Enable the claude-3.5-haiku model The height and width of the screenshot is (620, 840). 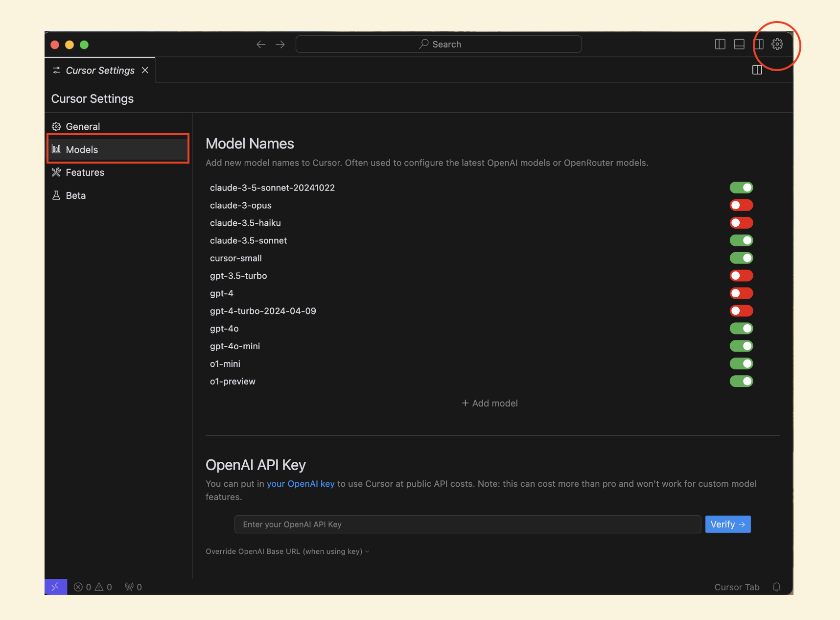[741, 223]
